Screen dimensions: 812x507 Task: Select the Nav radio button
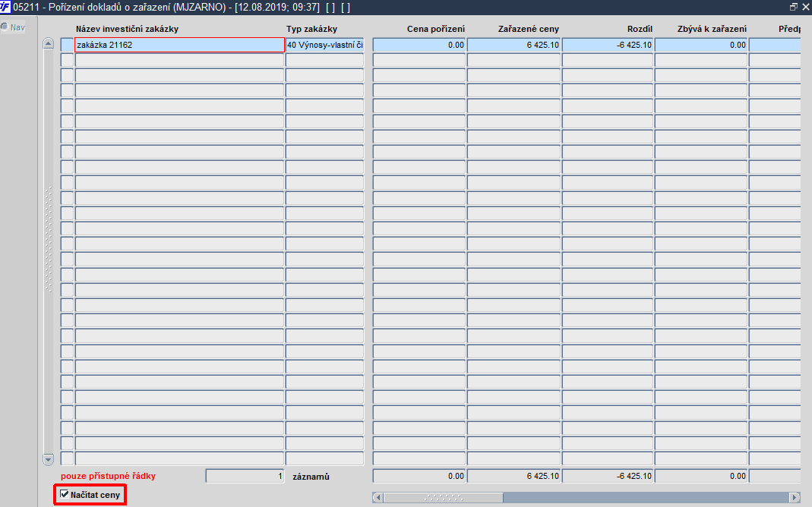(x=5, y=27)
